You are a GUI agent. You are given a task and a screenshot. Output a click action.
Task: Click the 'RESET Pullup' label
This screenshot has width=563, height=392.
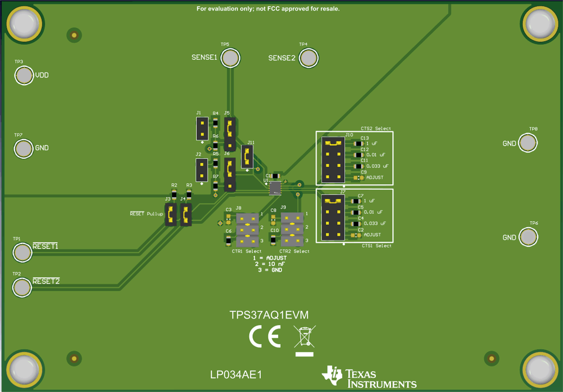(x=146, y=214)
